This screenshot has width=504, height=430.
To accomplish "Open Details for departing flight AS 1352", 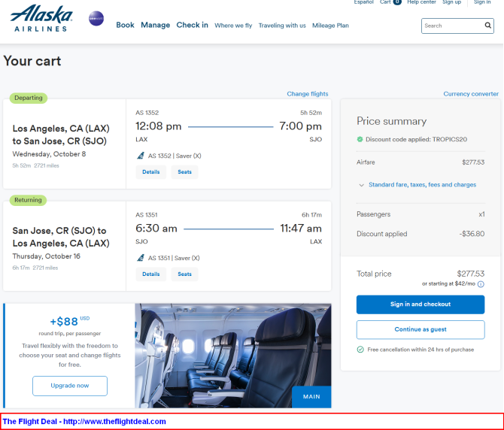I will pos(150,172).
